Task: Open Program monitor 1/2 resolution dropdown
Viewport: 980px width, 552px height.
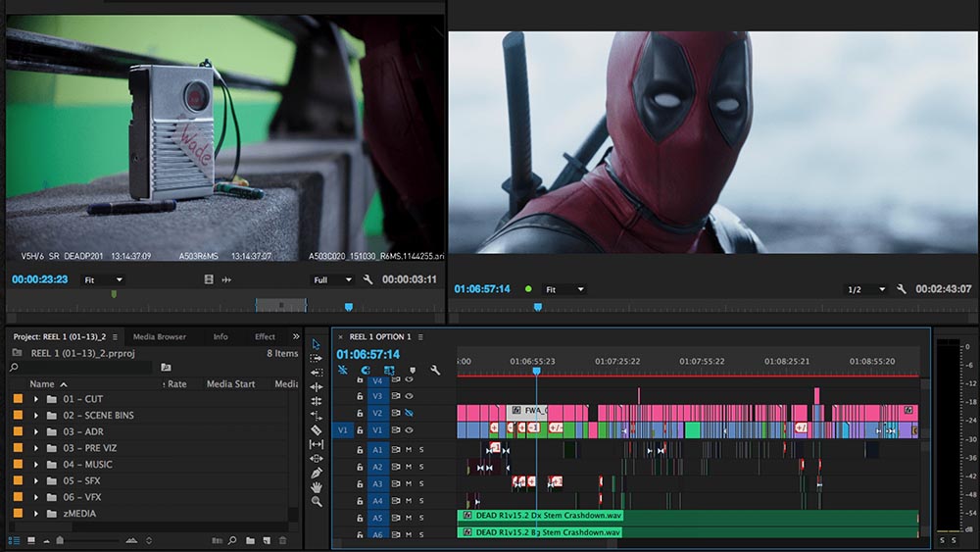Action: pyautogui.click(x=866, y=289)
